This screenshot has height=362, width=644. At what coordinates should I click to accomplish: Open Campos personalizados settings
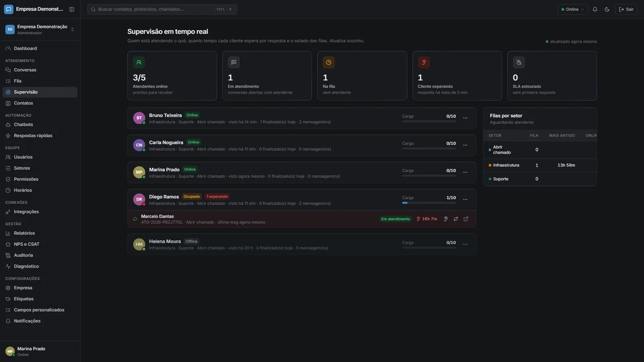(x=40, y=310)
